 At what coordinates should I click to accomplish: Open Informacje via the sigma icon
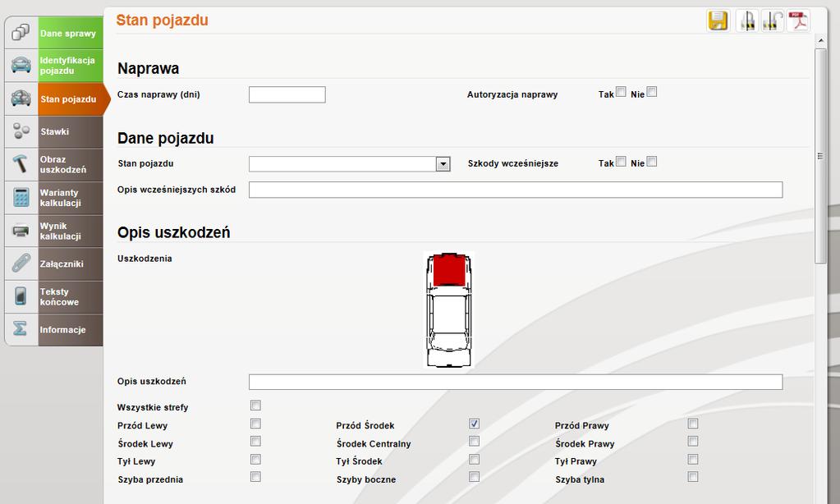pyautogui.click(x=21, y=329)
